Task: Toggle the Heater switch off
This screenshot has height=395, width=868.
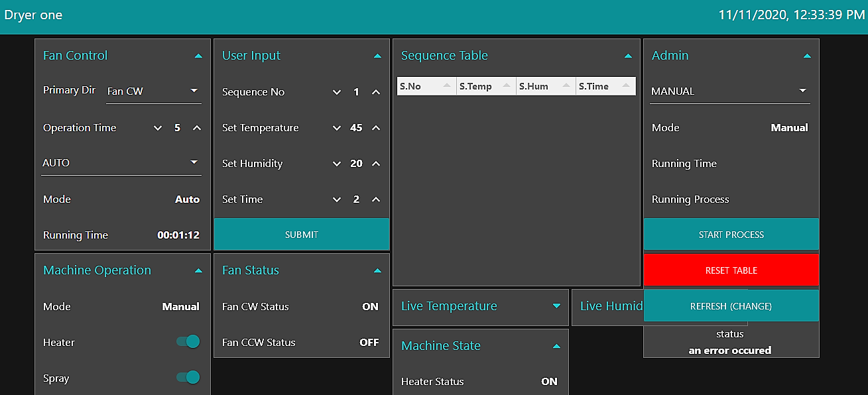Action: [188, 341]
